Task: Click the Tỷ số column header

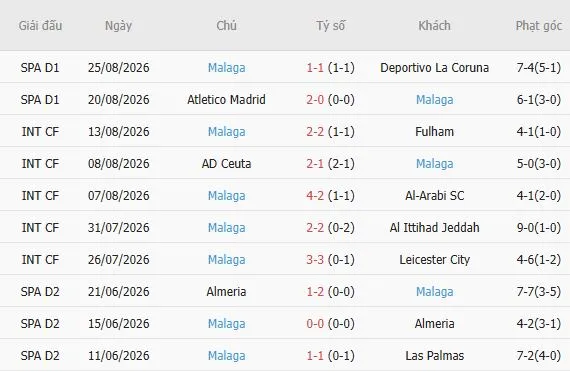Action: tap(330, 26)
